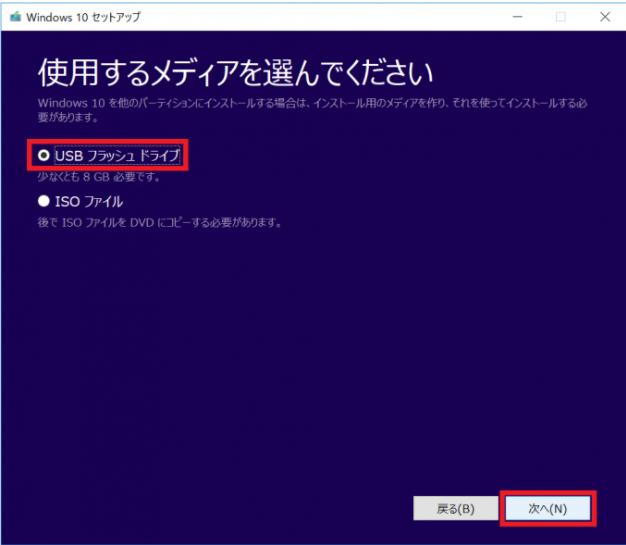Click the Windows 10 setup title bar icon
The width and height of the screenshot is (626, 545).
pyautogui.click(x=15, y=17)
